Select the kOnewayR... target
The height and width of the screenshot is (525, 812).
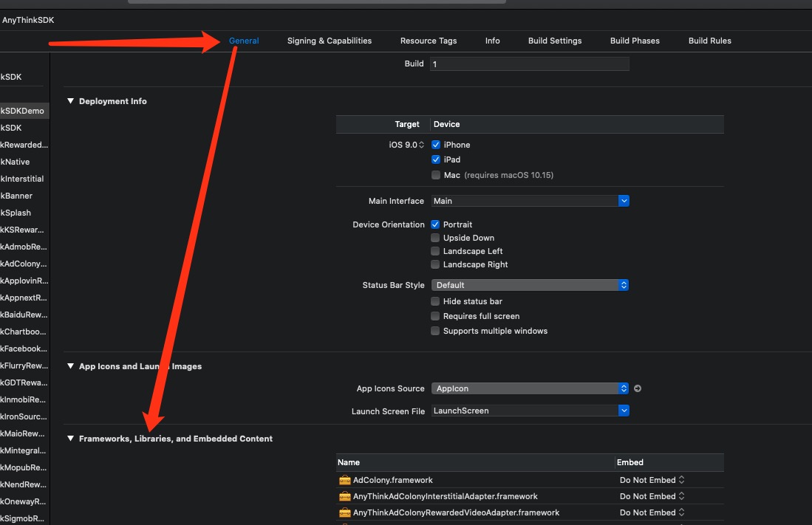[x=24, y=501]
